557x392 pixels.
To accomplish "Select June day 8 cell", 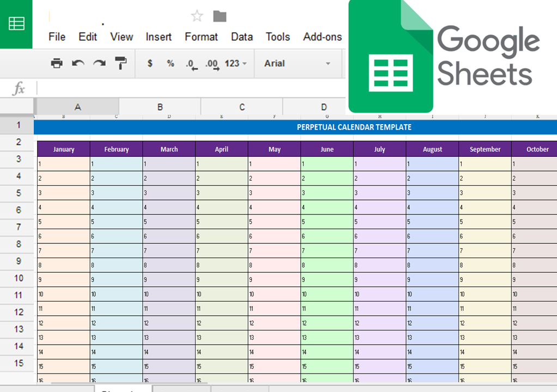I will click(x=327, y=265).
